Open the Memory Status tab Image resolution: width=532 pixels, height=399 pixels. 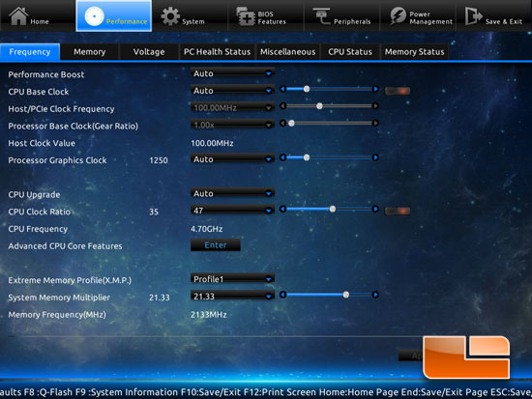click(x=414, y=52)
